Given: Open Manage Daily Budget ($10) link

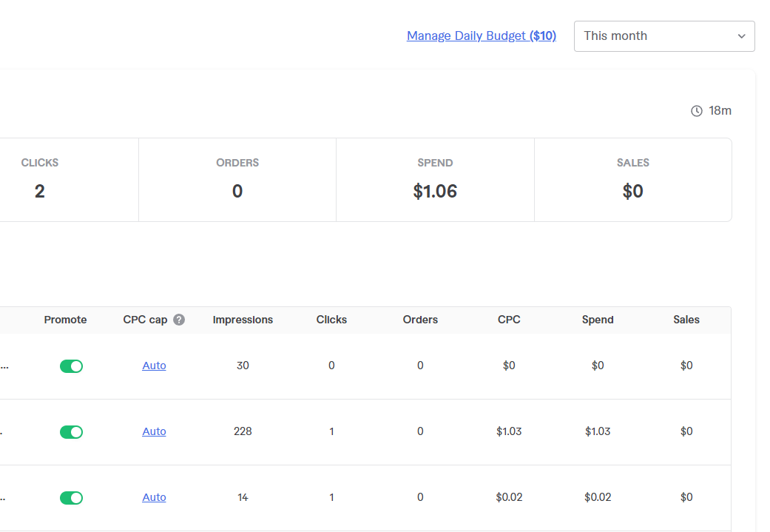Looking at the screenshot, I should [482, 36].
